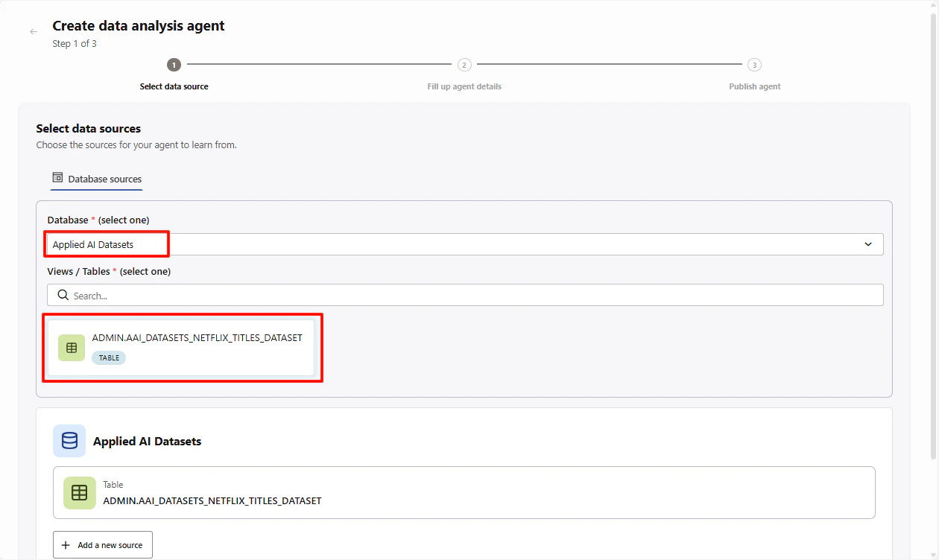Click the blue database icon beside Applied AI Datasets
The height and width of the screenshot is (560, 939).
(69, 441)
